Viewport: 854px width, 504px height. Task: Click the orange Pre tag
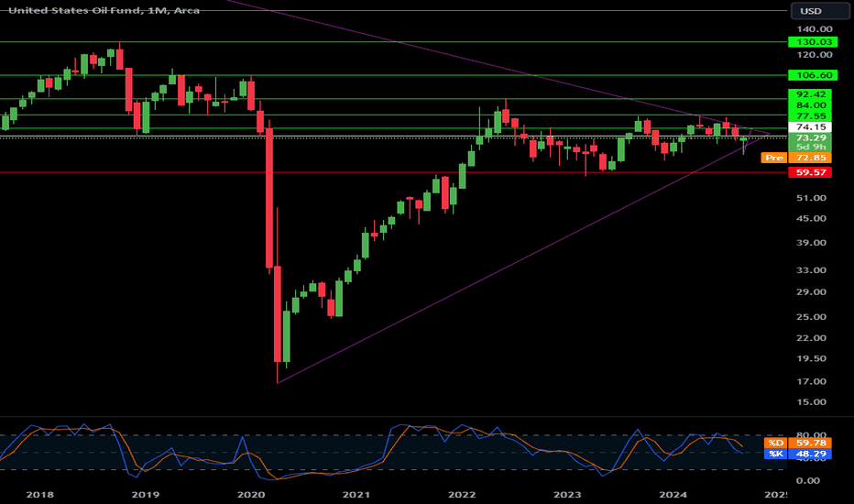pyautogui.click(x=774, y=158)
